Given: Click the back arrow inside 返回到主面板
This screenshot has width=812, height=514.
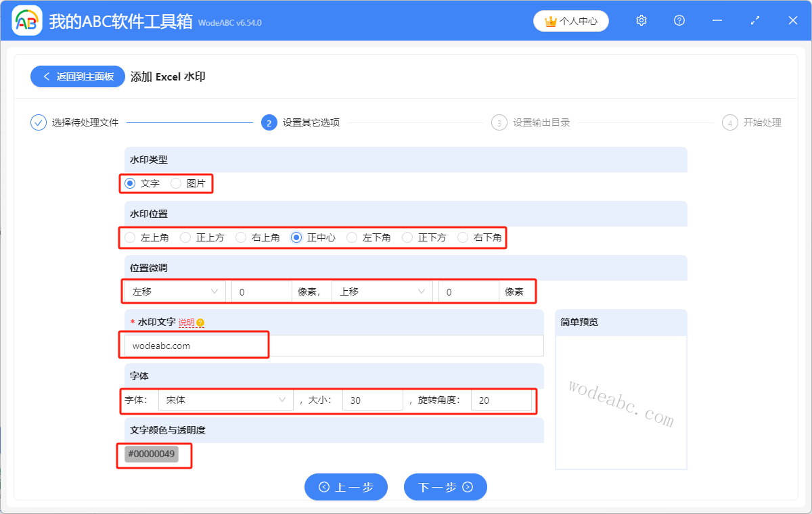Looking at the screenshot, I should point(47,76).
